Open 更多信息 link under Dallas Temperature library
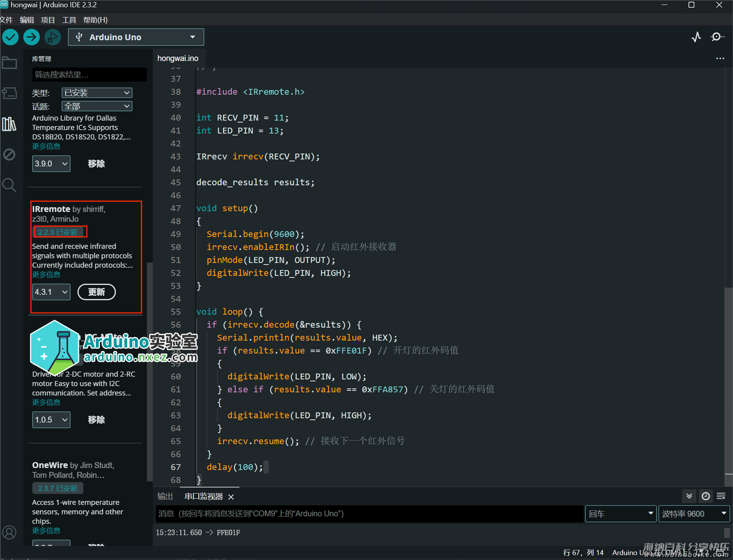Image resolution: width=733 pixels, height=560 pixels. tap(46, 146)
